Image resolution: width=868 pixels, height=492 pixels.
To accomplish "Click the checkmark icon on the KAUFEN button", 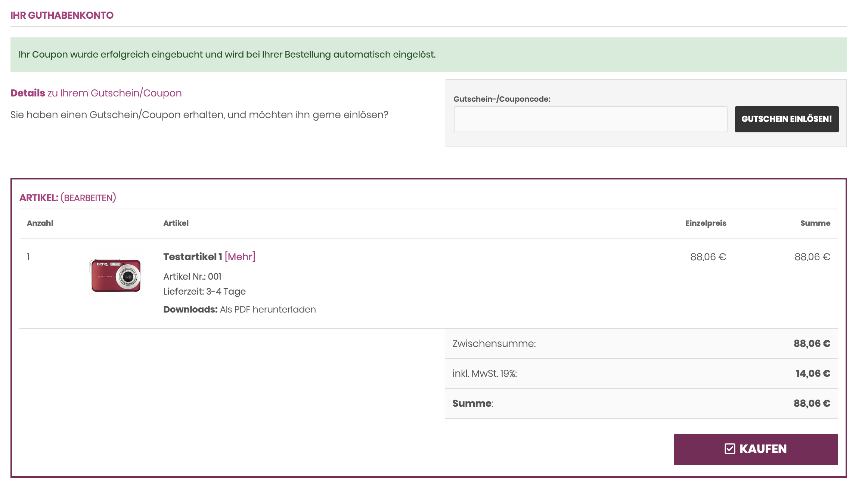I will click(x=729, y=449).
